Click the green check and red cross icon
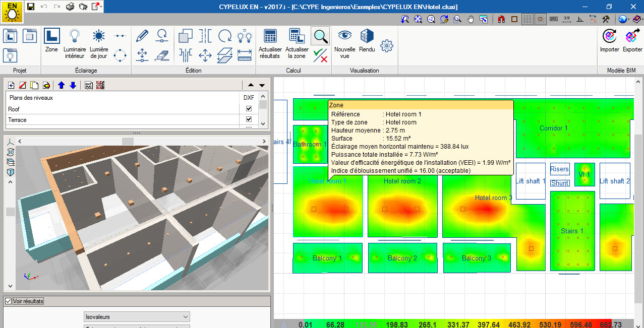 pyautogui.click(x=320, y=55)
